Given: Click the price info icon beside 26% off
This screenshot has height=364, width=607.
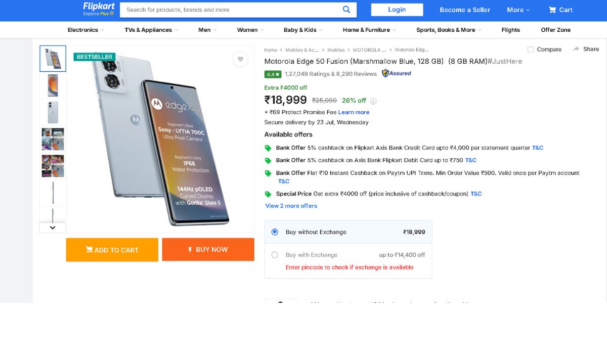Looking at the screenshot, I should (x=373, y=101).
